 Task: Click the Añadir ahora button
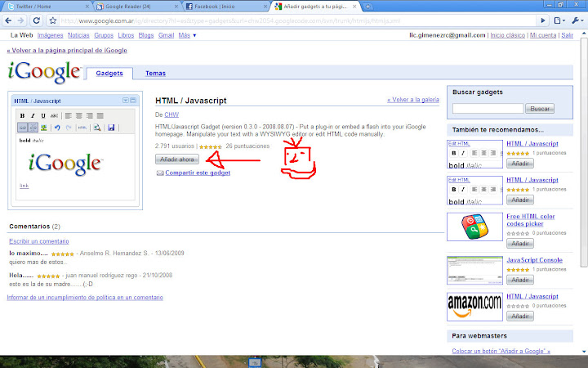point(177,159)
